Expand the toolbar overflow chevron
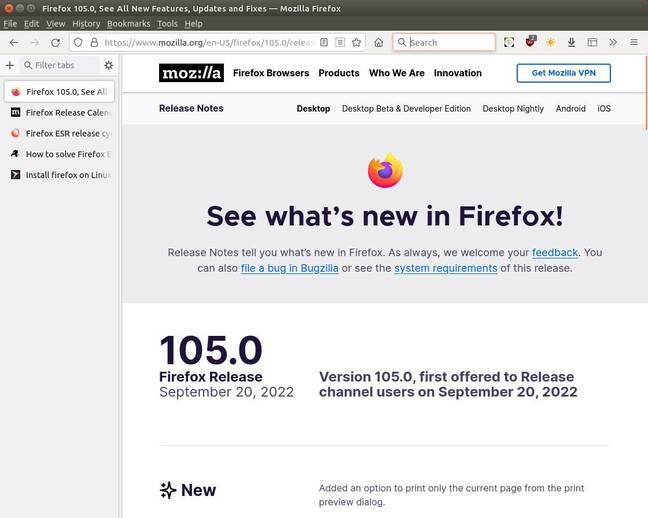648x518 pixels. tap(612, 43)
